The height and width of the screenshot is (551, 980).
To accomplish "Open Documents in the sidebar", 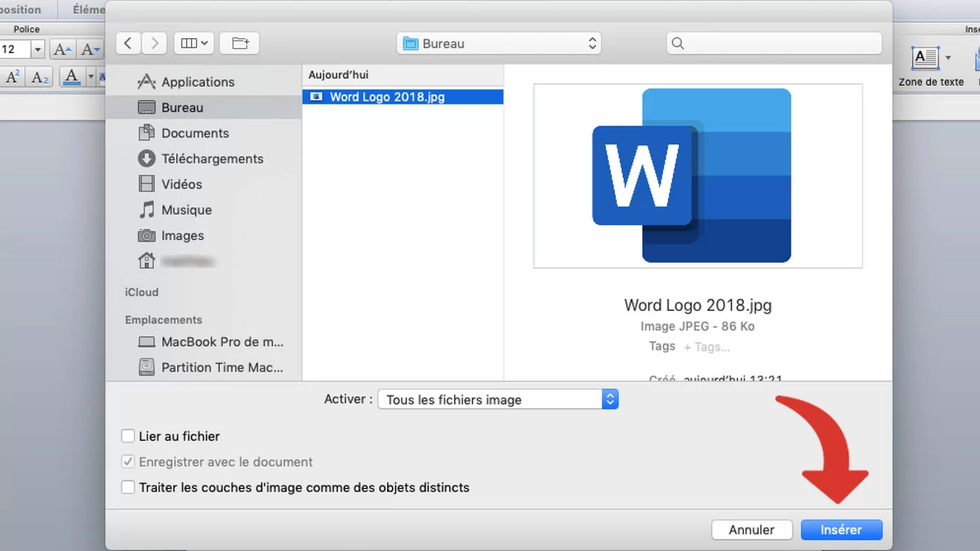I will [x=204, y=133].
